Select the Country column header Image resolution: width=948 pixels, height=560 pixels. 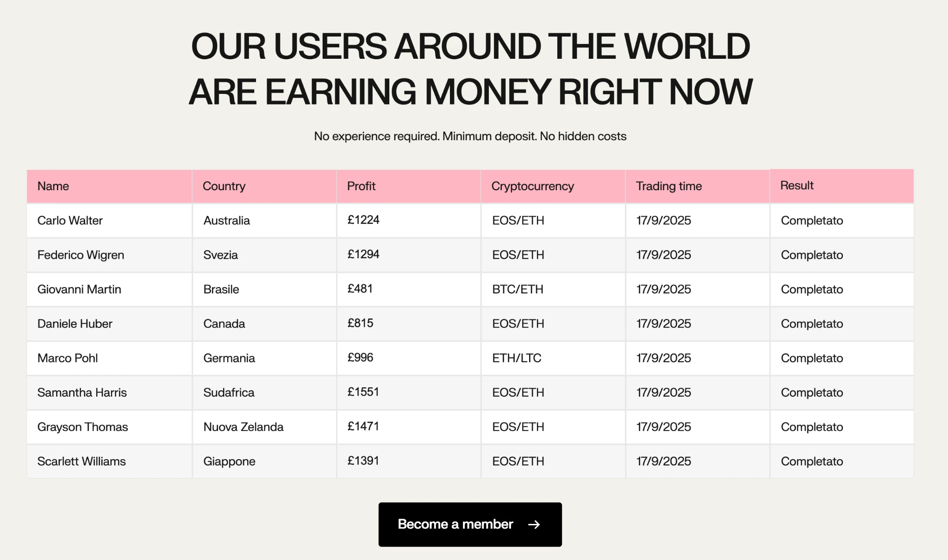click(x=264, y=186)
